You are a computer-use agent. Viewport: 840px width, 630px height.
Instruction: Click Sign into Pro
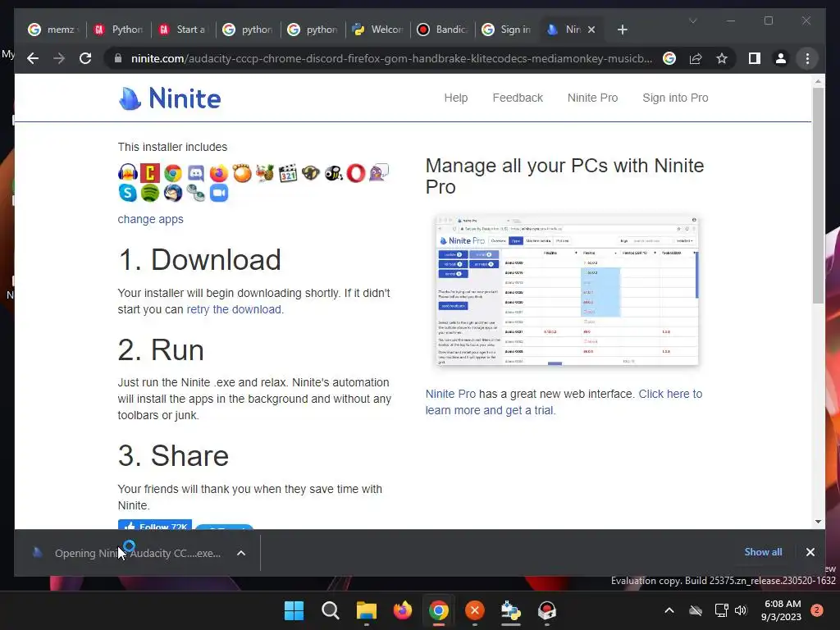point(675,98)
